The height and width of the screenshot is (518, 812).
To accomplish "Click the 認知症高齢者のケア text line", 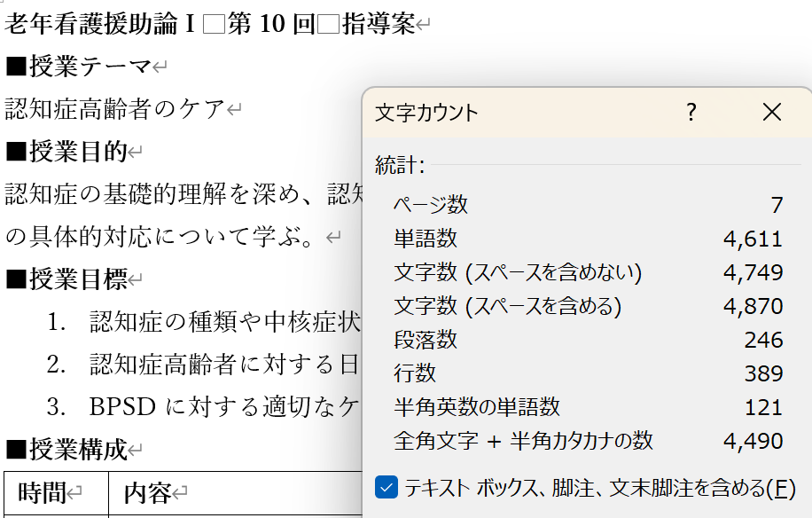I will [x=115, y=109].
